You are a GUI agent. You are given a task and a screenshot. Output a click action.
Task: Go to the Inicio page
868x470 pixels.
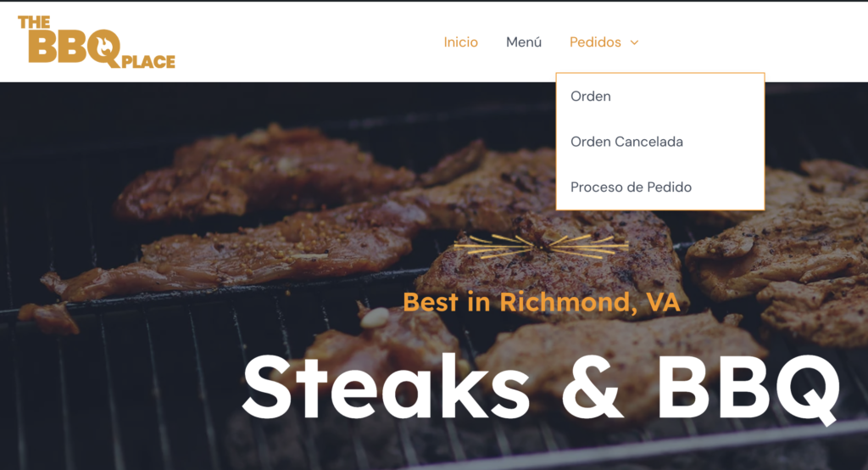click(x=460, y=42)
